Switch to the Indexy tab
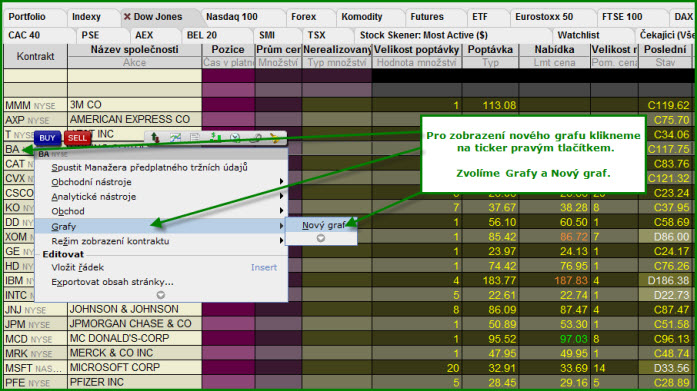The image size is (697, 391). point(86,17)
